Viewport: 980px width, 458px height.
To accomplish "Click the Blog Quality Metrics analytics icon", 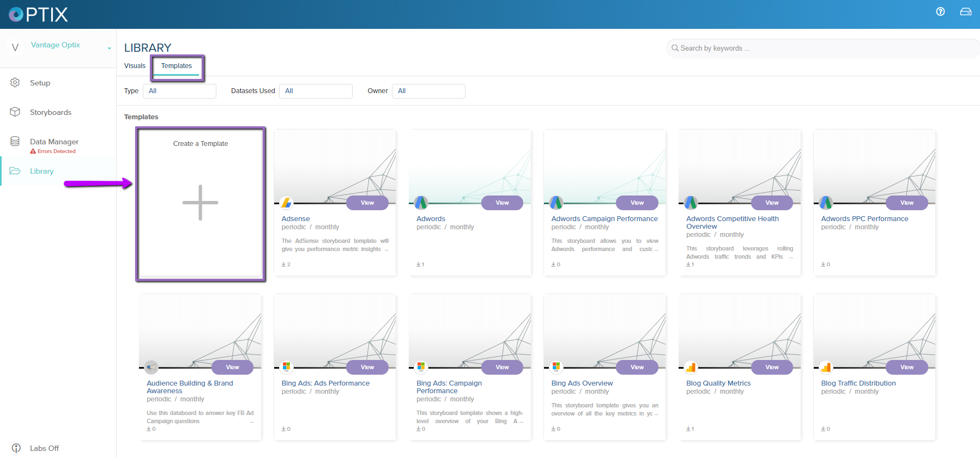I will click(691, 367).
